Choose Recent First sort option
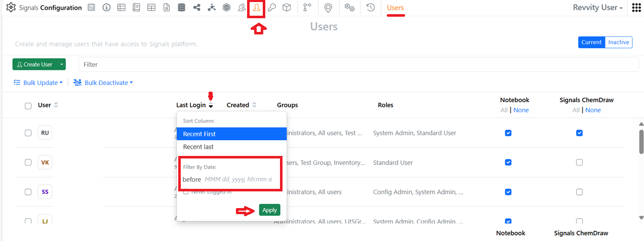The image size is (644, 241). click(x=231, y=134)
